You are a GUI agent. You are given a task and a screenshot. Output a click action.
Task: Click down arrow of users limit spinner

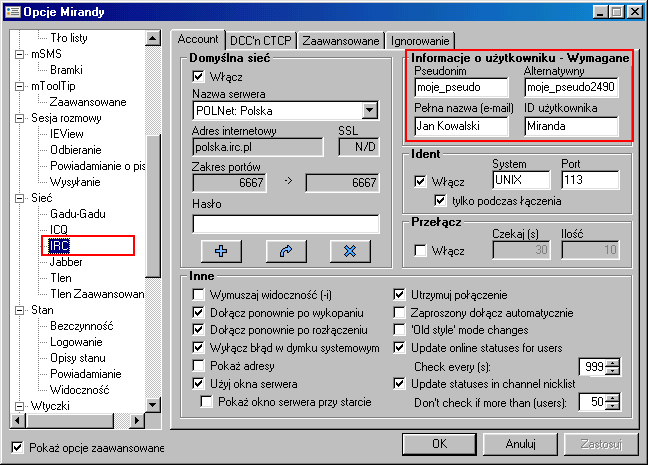[613, 405]
